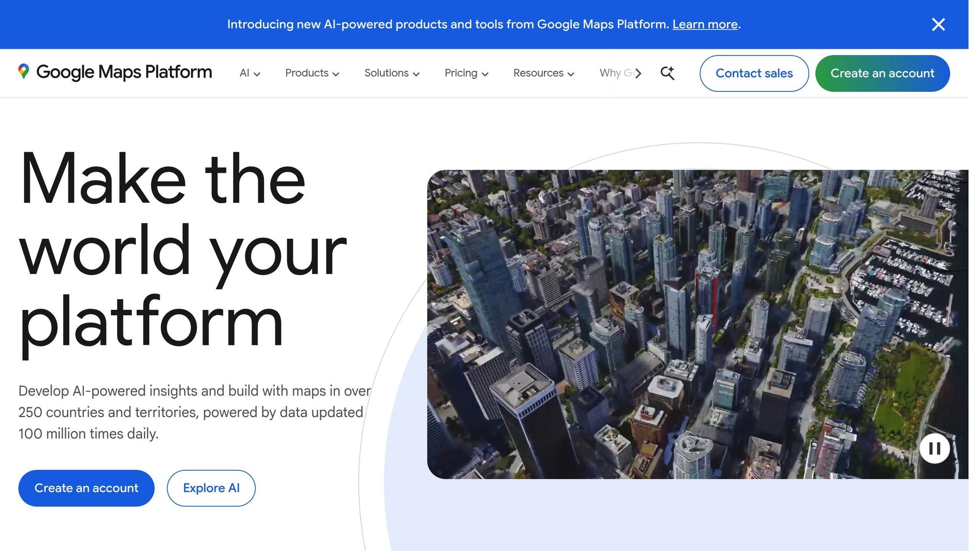The height and width of the screenshot is (551, 980).
Task: Pause the aerial city flyover video
Action: [934, 448]
